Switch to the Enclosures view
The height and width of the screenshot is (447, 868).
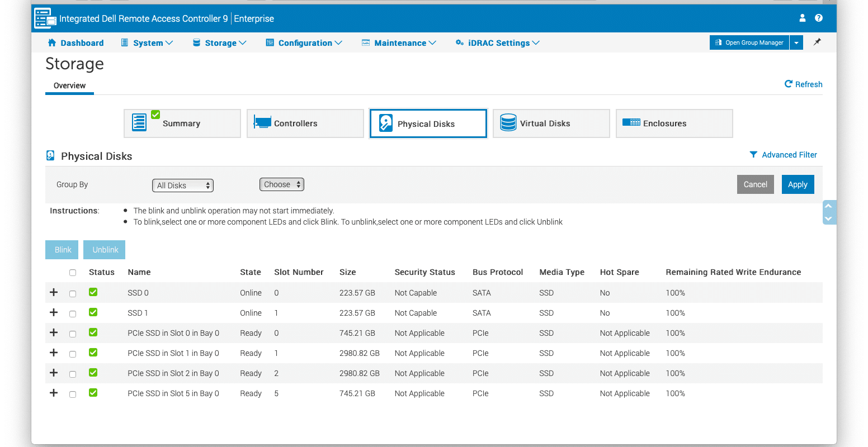pos(674,123)
